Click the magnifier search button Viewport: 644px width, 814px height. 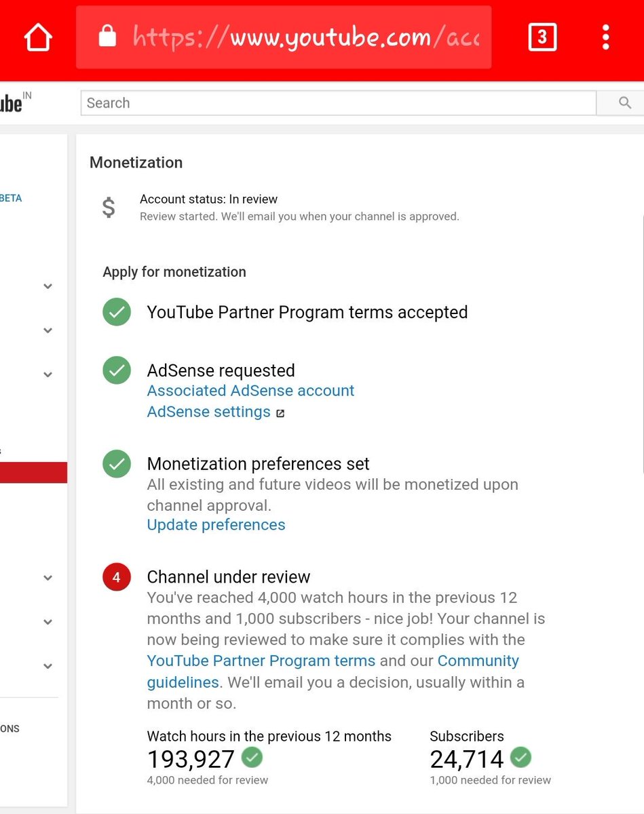625,103
